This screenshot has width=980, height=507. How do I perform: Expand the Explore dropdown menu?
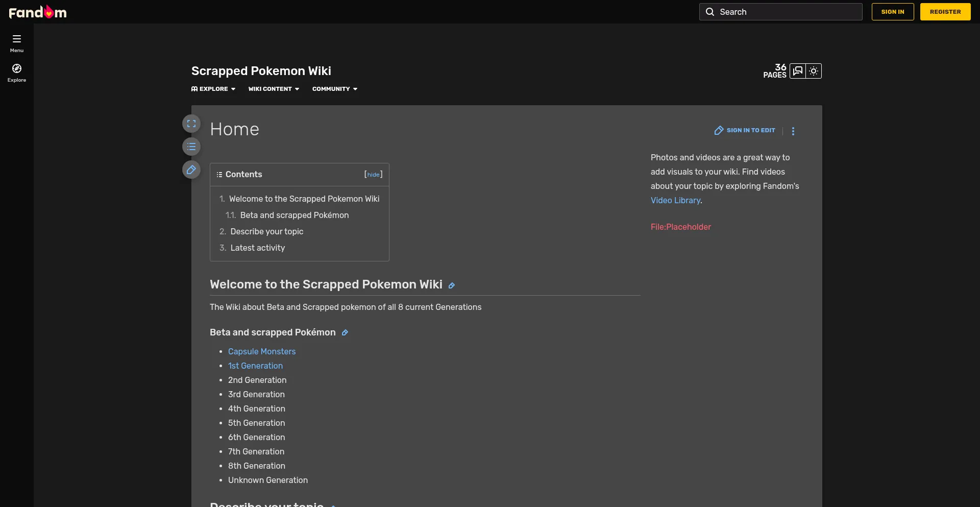[x=213, y=89]
